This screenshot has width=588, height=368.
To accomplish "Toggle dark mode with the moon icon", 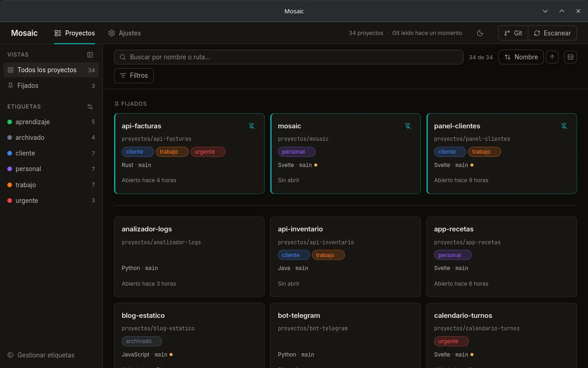I will (x=480, y=33).
